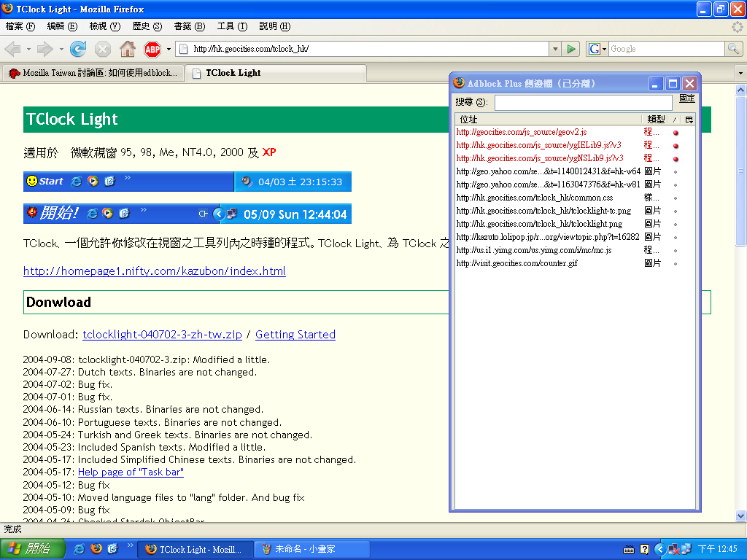The height and width of the screenshot is (560, 747).
Task: Click the Getting Started link
Action: click(295, 334)
